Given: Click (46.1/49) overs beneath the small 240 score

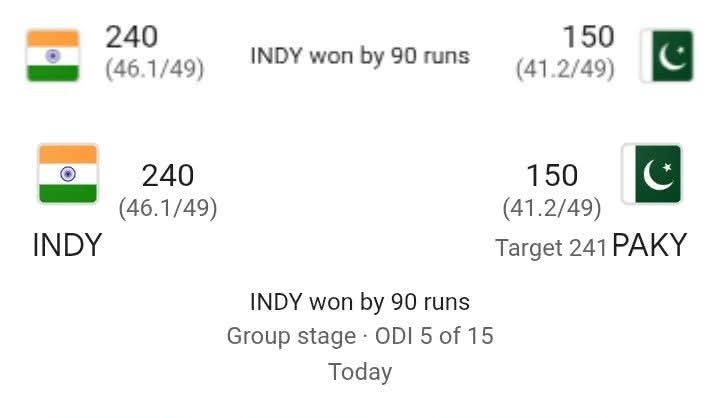Looking at the screenshot, I should click(155, 70).
